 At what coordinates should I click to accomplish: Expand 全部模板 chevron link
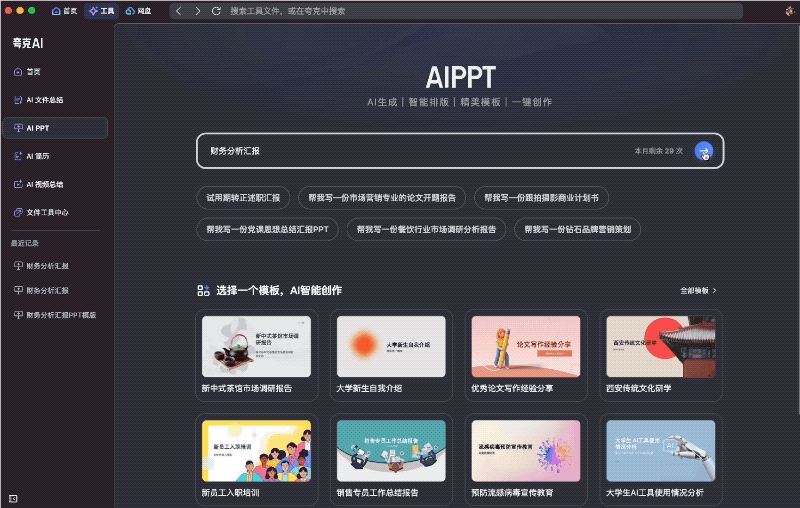[x=698, y=290]
